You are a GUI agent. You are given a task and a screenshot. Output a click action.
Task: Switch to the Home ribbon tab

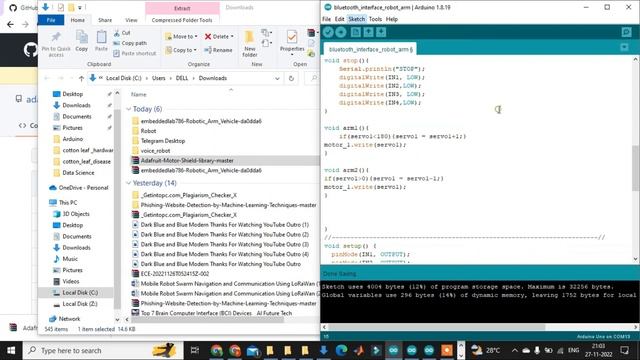(x=78, y=20)
